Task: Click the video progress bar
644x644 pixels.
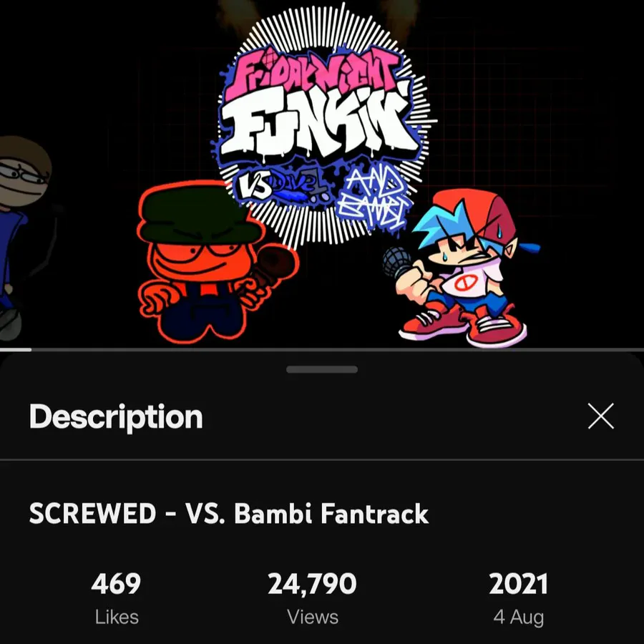Action: [322, 350]
